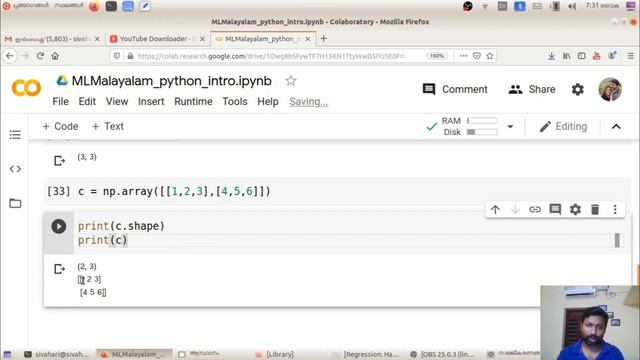
Task: Open the Firefox downloads icon
Action: 551,56
